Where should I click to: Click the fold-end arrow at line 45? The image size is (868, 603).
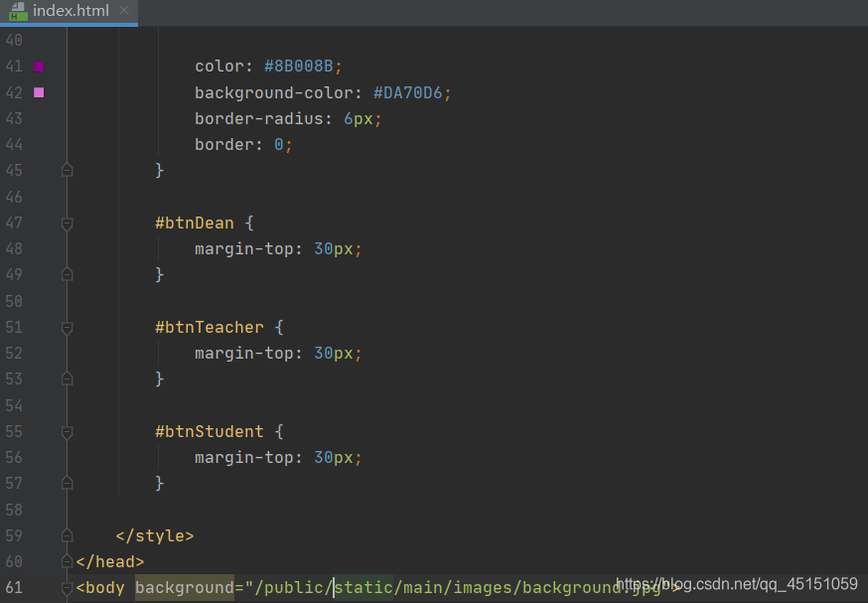pos(66,170)
